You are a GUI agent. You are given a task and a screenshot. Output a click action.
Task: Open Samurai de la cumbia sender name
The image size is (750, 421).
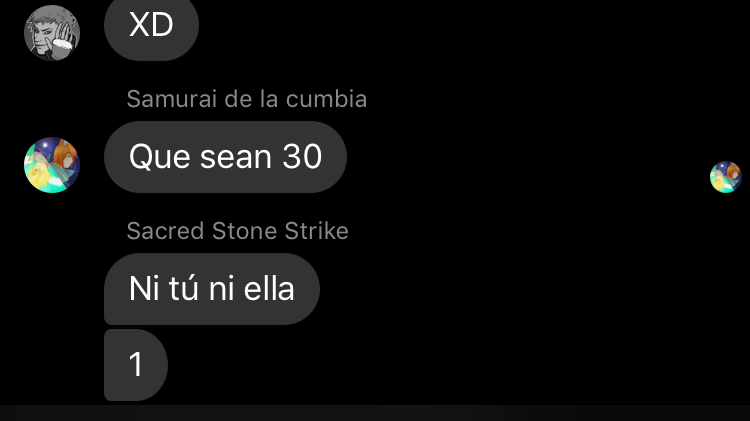coord(246,99)
